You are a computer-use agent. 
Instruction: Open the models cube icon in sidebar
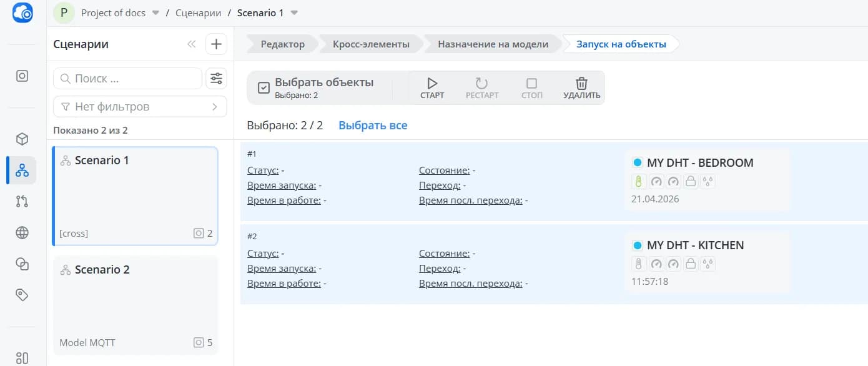[x=22, y=139]
